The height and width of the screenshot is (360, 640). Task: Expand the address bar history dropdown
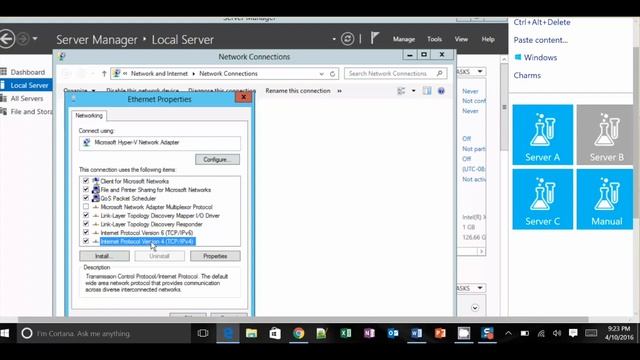322,74
